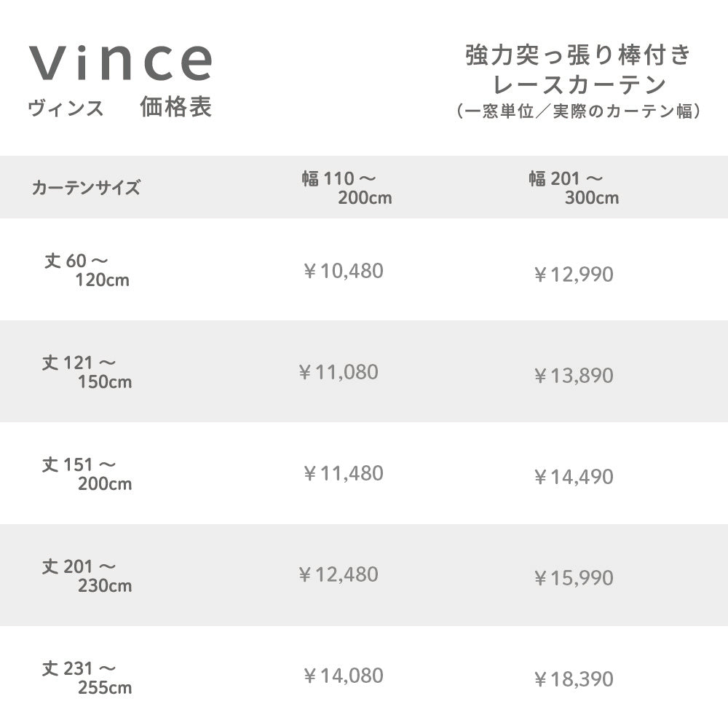Click the カーテンサイズ column header

[x=86, y=188]
